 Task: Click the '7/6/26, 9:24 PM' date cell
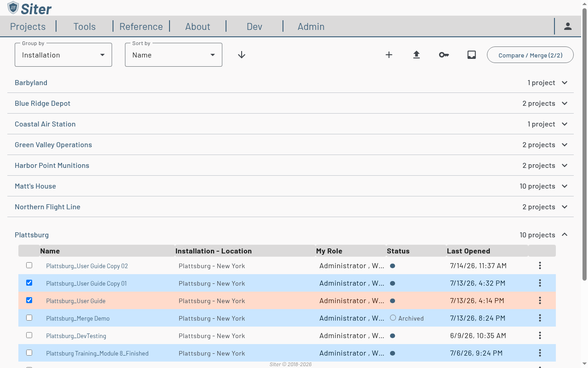pyautogui.click(x=476, y=353)
